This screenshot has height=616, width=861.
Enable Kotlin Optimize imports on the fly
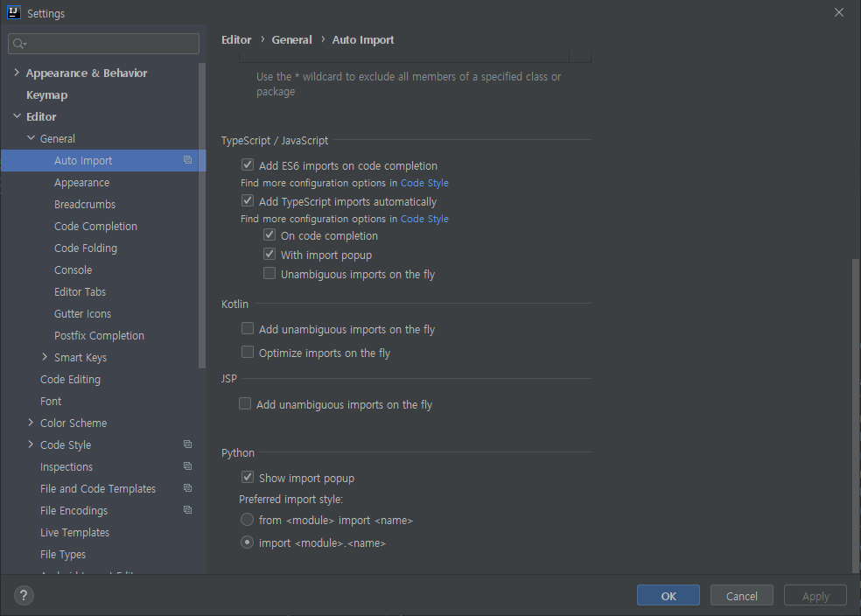[248, 352]
